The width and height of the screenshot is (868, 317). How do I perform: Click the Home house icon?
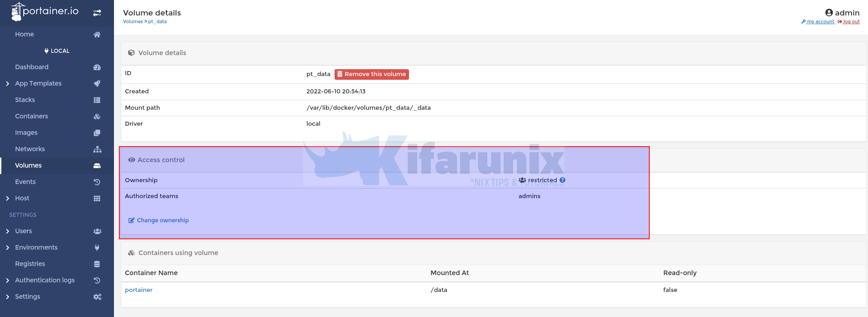click(97, 35)
